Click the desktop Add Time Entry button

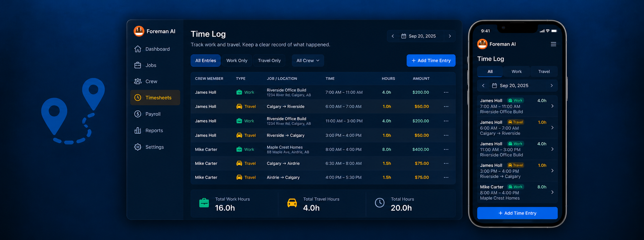pyautogui.click(x=431, y=61)
